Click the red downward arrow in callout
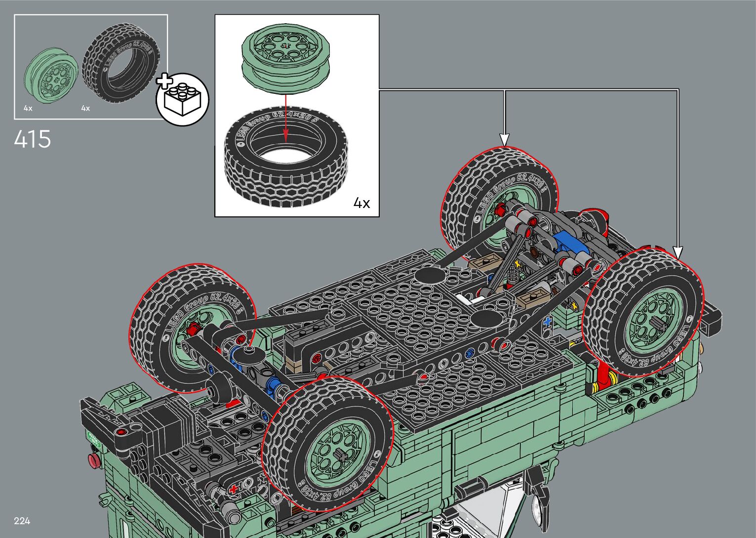 [285, 119]
